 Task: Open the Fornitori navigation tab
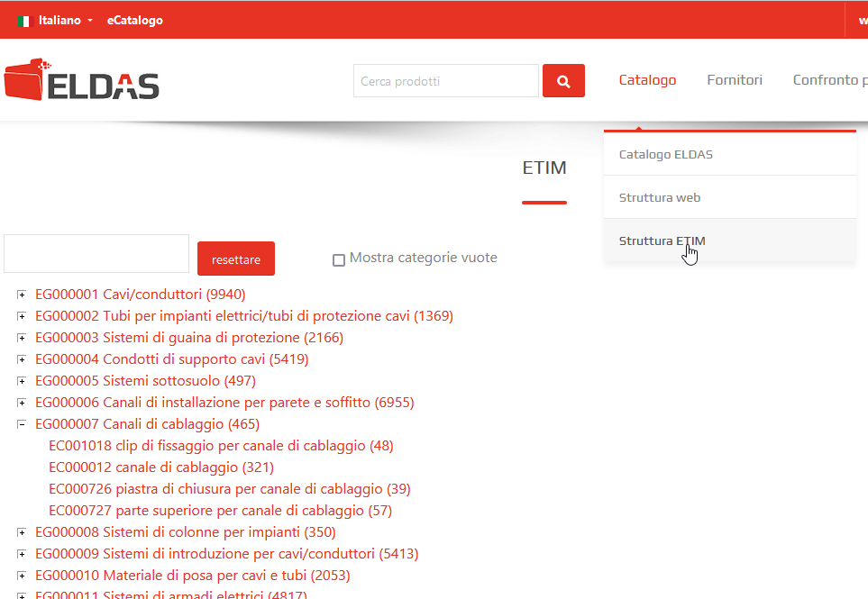click(x=735, y=80)
